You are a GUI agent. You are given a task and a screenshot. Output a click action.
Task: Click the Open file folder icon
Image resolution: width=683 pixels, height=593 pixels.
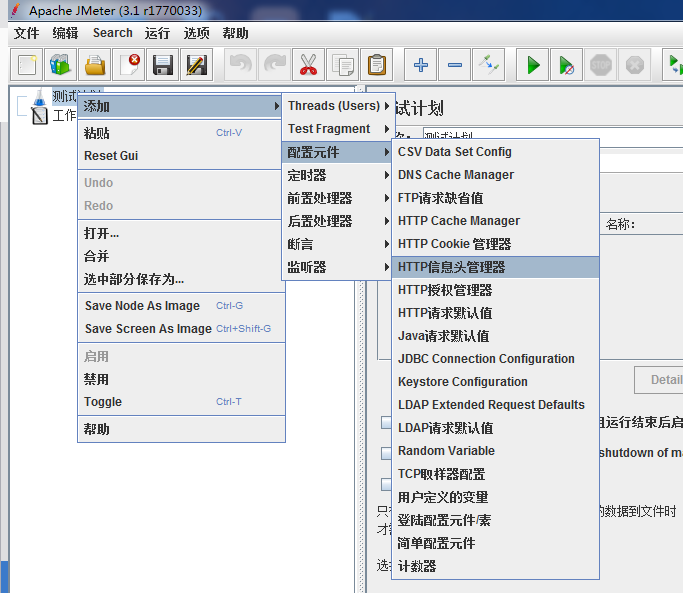pyautogui.click(x=95, y=65)
